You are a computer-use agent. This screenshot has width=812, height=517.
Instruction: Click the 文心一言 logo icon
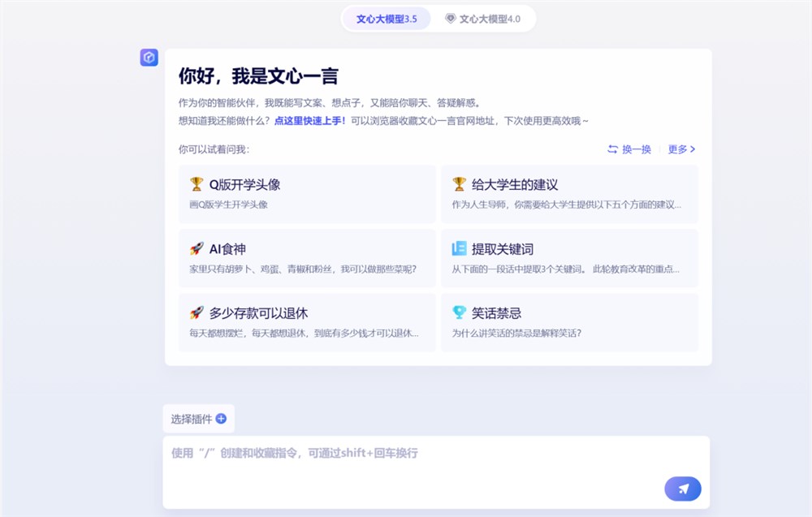(x=149, y=58)
